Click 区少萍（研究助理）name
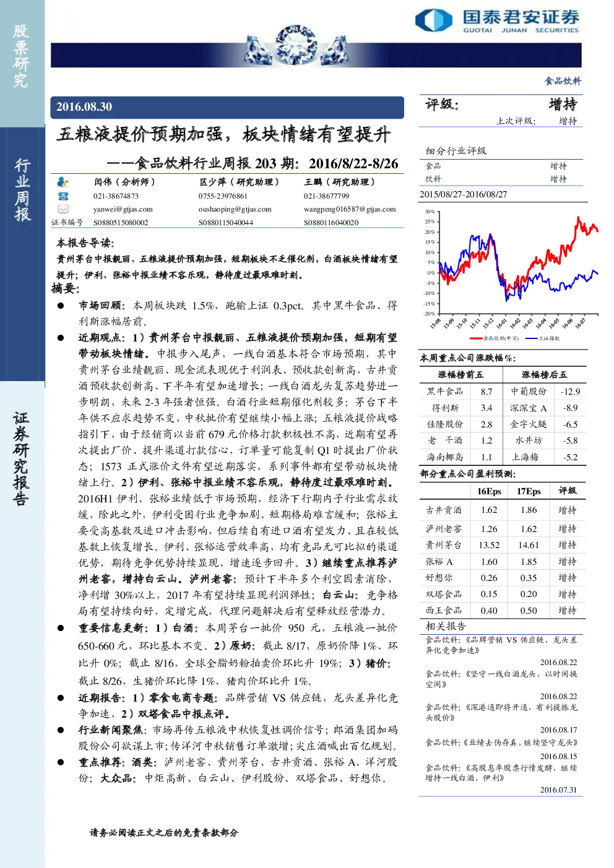Screen dimensions: 614x868 pos(240,182)
